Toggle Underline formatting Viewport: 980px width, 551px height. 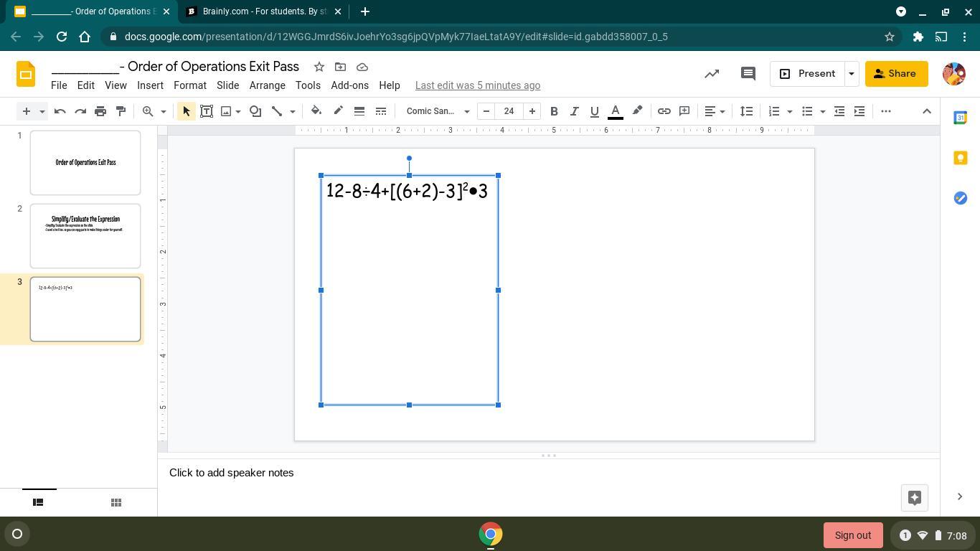click(x=594, y=111)
